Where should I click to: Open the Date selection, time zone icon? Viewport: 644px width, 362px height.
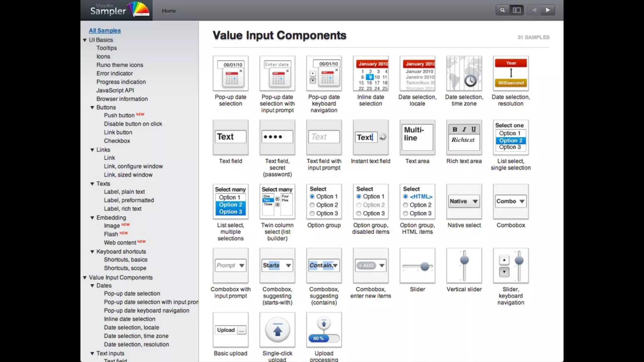(464, 74)
